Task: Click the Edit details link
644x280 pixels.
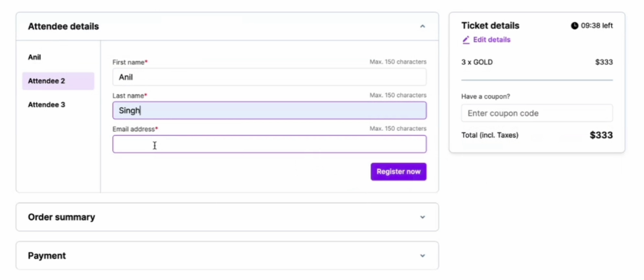Action: pyautogui.click(x=491, y=40)
